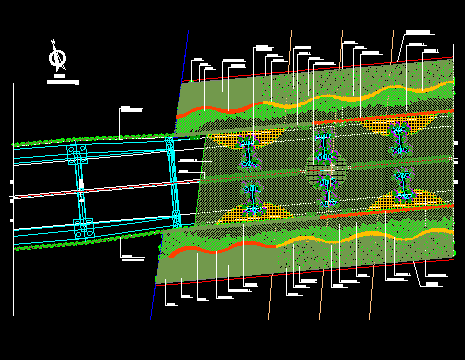Select the callout label below the cyan bridge deck
465x361 pixels.
tap(133, 258)
